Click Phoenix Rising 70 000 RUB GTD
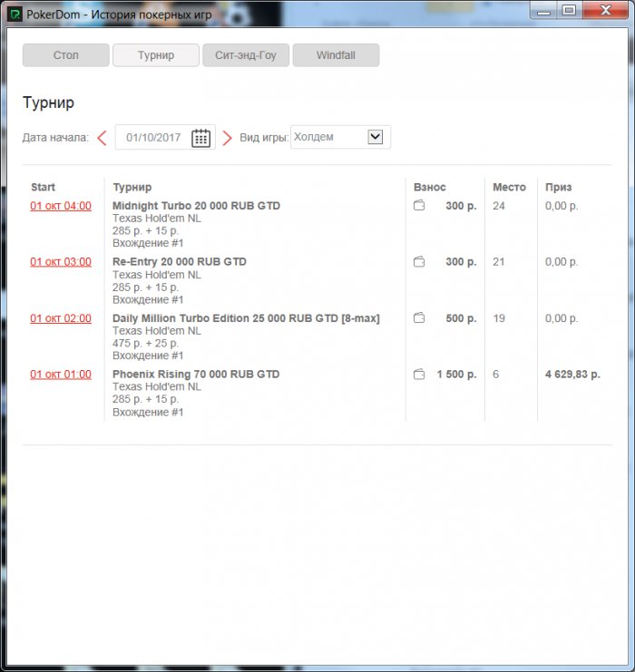635x672 pixels. [x=196, y=375]
